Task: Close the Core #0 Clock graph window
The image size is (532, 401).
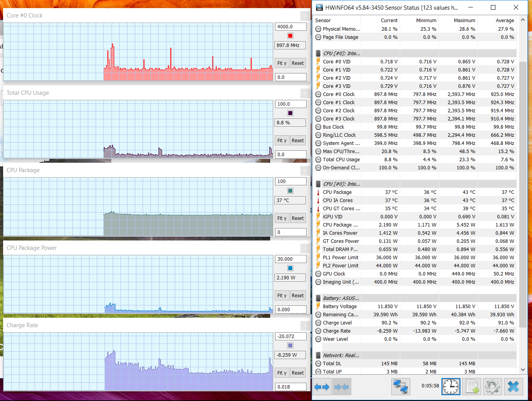Action: (305, 16)
